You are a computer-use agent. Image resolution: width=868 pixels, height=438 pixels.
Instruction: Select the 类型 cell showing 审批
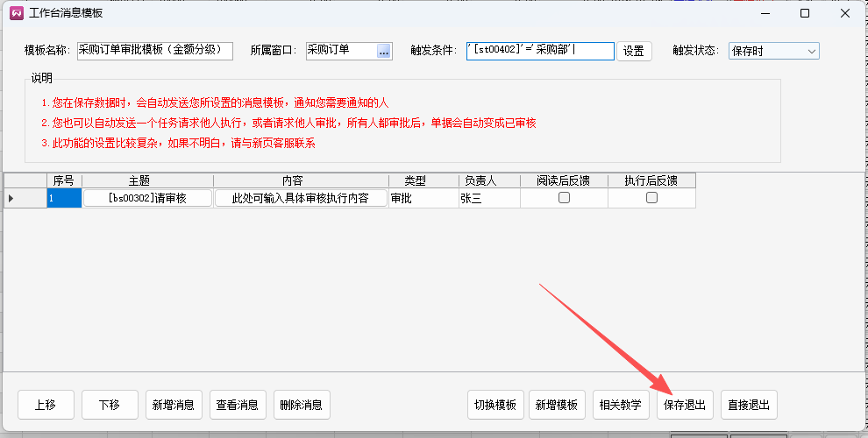(x=423, y=199)
